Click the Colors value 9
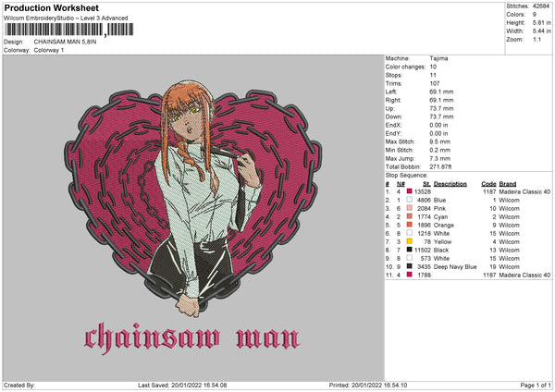Screen dimensions: 555x392 click(535, 15)
